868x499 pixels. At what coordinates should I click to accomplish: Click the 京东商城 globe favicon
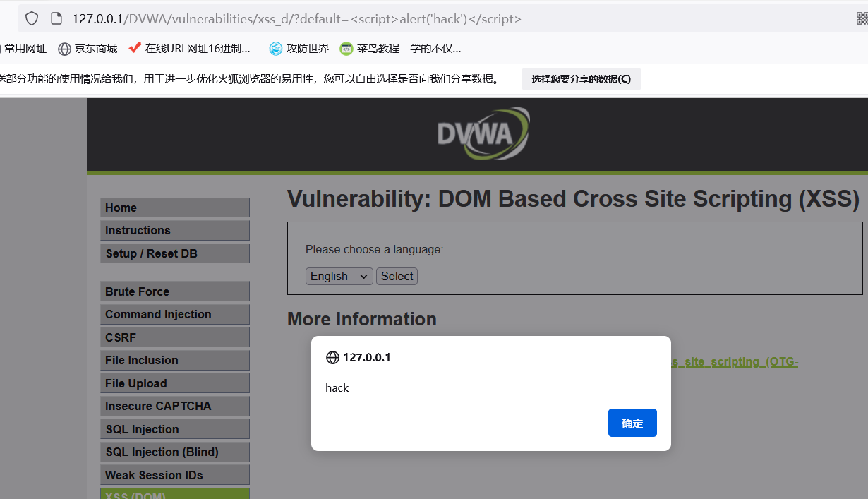65,49
